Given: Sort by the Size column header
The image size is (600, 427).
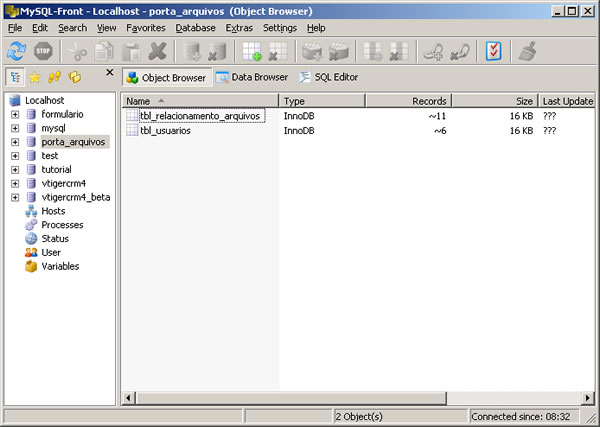Looking at the screenshot, I should tap(495, 101).
